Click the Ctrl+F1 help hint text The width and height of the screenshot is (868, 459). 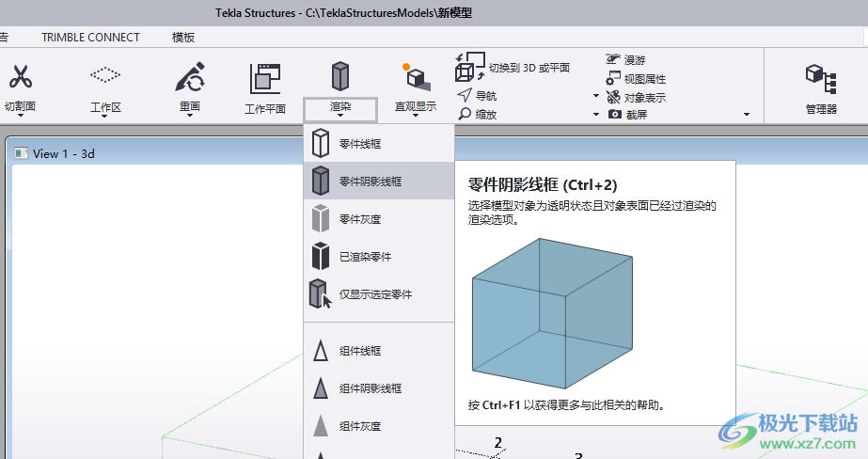point(566,405)
